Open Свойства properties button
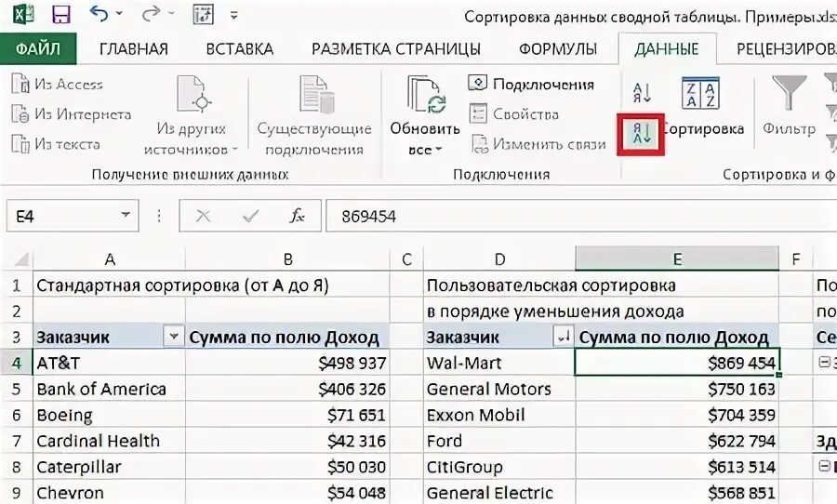This screenshot has height=504, width=837. click(514, 113)
